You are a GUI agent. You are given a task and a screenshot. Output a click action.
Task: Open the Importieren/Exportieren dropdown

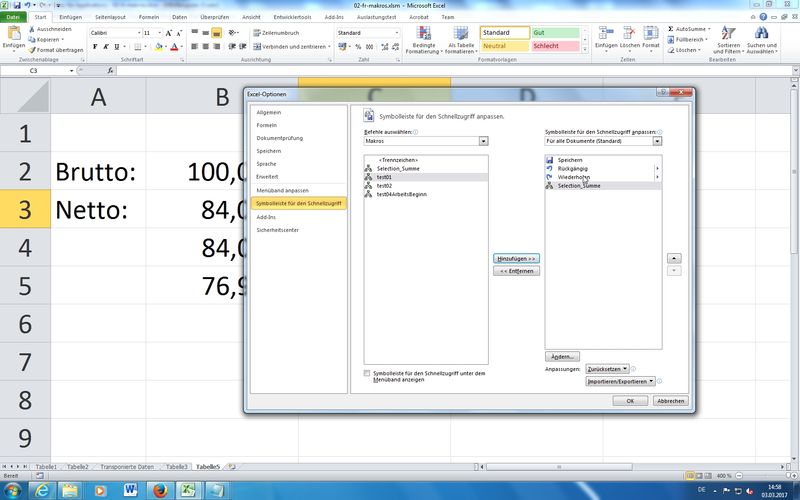[622, 381]
